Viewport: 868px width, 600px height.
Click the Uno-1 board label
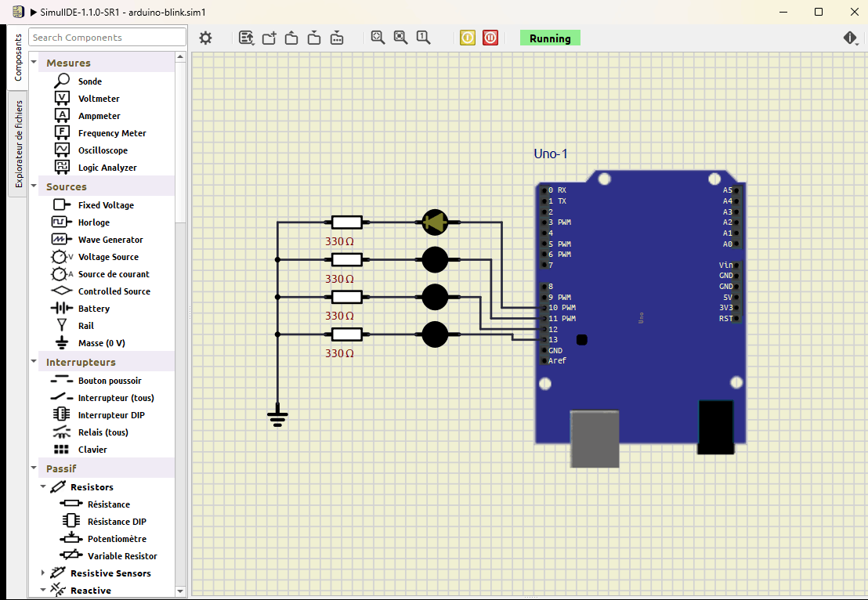click(550, 154)
